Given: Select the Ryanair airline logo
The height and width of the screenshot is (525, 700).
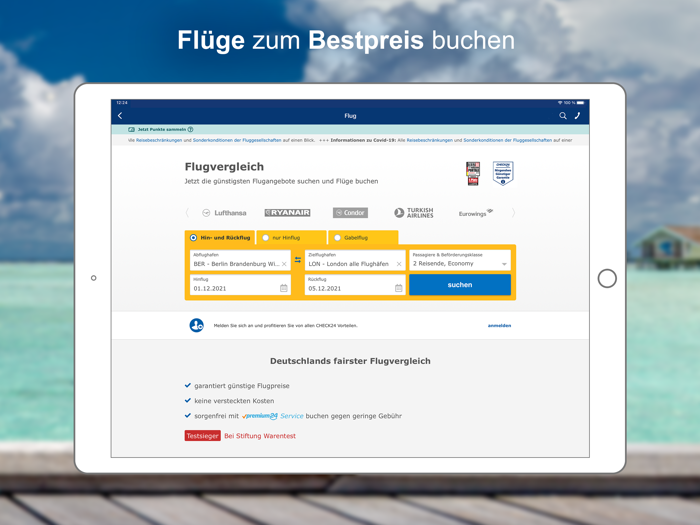Looking at the screenshot, I should [x=288, y=213].
